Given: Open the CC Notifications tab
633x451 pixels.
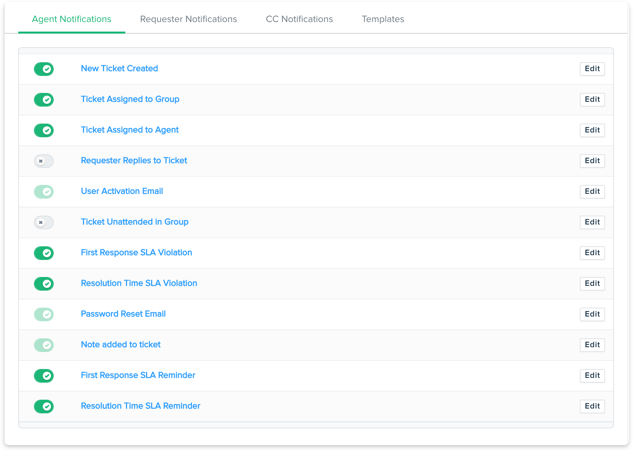Looking at the screenshot, I should [x=299, y=19].
